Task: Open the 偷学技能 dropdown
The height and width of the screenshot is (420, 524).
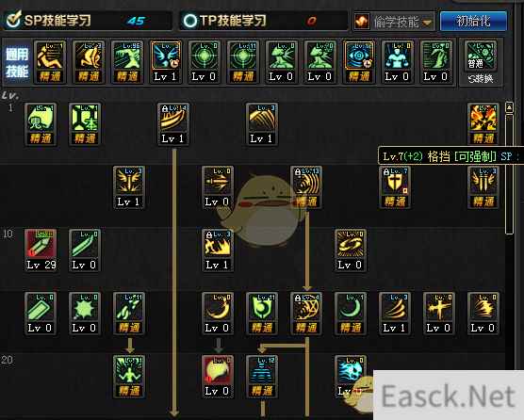Action: 403,22
